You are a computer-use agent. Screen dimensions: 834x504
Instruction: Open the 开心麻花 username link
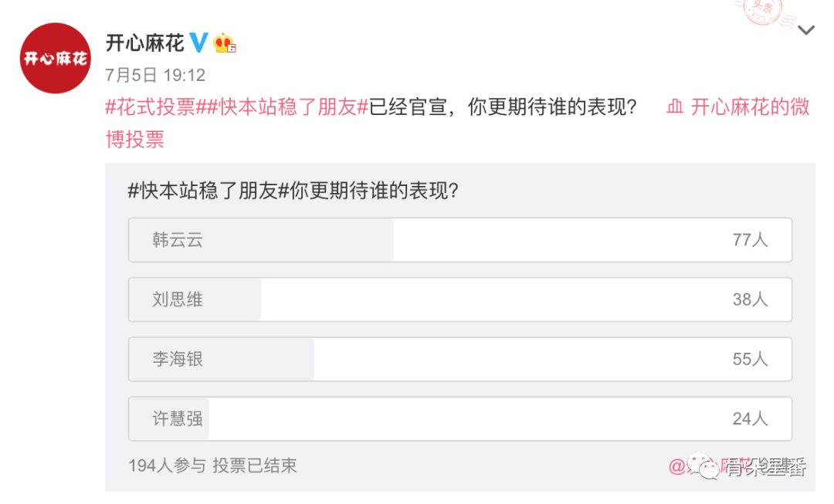(144, 42)
